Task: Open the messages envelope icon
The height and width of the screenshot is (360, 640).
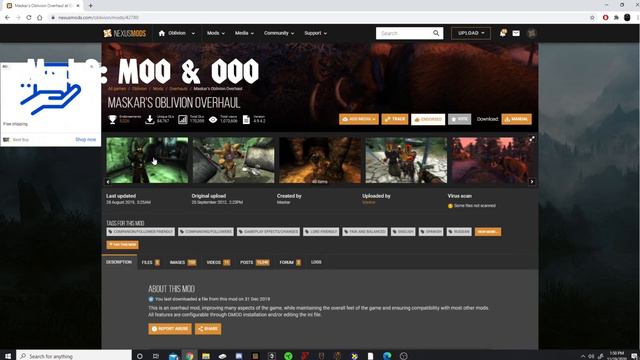Action: 516,33
